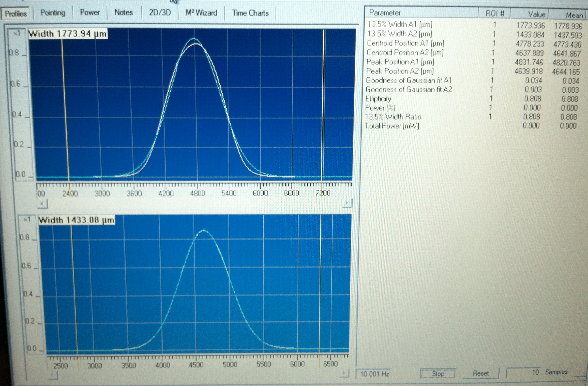The width and height of the screenshot is (588, 386).
Task: Click right scroll arrow under top profile
Action: pos(347,203)
